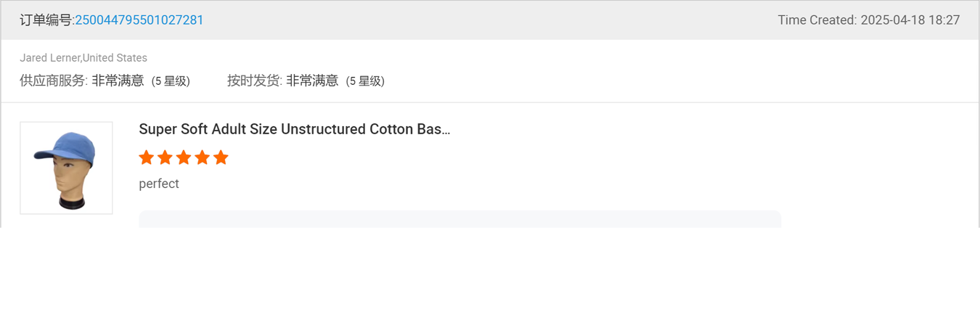Click the first orange rating star
This screenshot has width=980, height=312.
(x=147, y=157)
